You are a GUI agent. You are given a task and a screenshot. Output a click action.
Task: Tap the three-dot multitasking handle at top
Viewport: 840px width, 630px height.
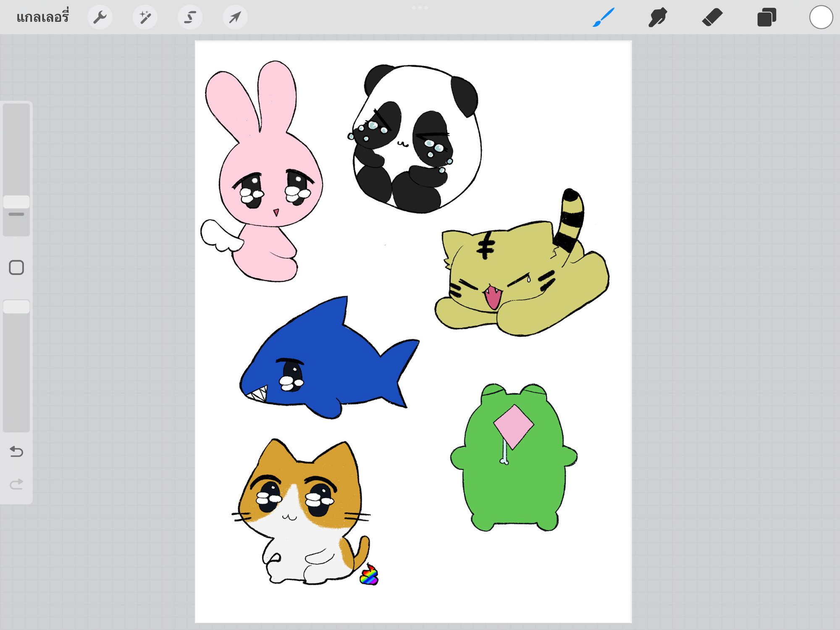[420, 8]
